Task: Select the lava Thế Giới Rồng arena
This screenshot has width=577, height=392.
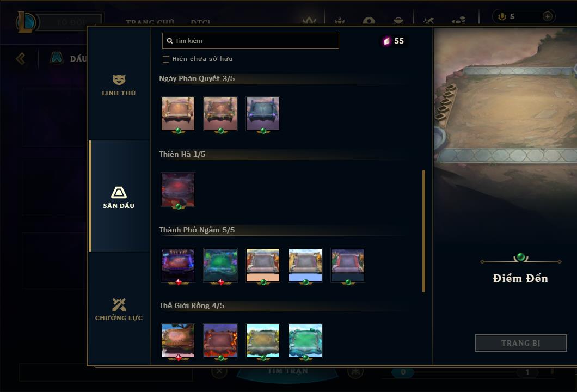Action: click(x=220, y=341)
